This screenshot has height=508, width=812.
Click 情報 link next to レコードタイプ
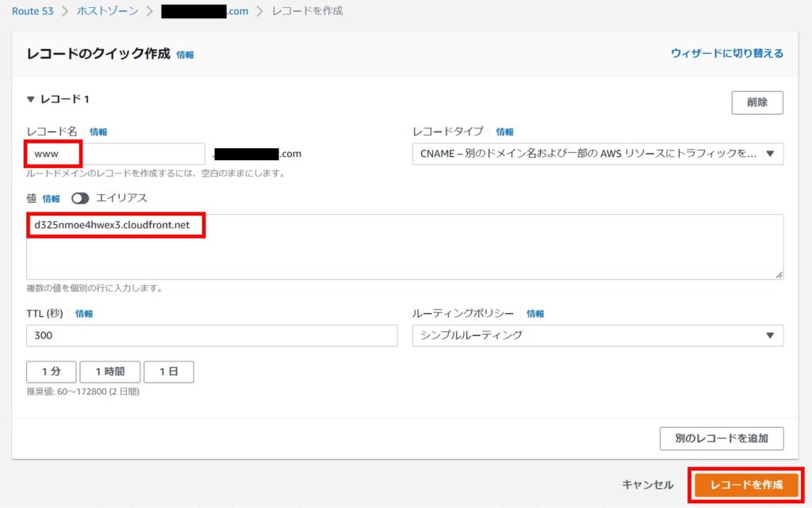504,132
